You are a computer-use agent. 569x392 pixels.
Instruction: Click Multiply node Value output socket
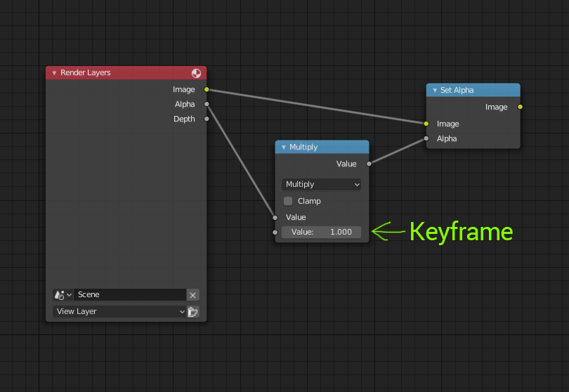(369, 164)
